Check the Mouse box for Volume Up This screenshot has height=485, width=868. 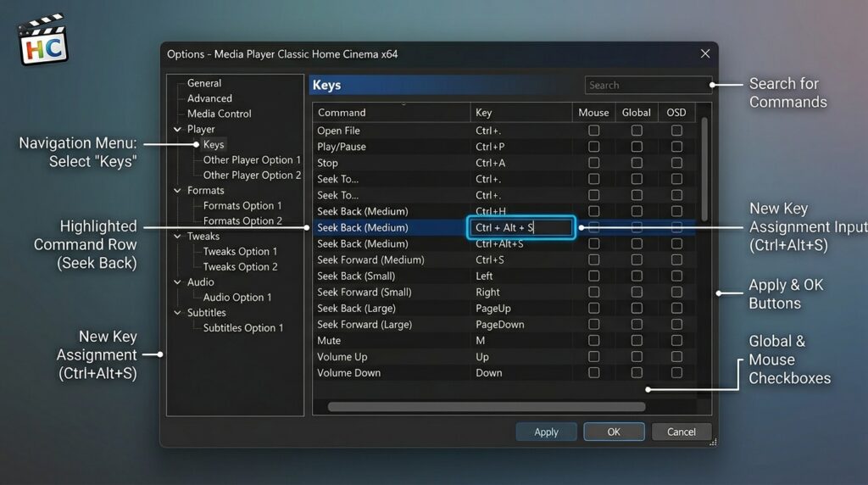[x=594, y=357]
